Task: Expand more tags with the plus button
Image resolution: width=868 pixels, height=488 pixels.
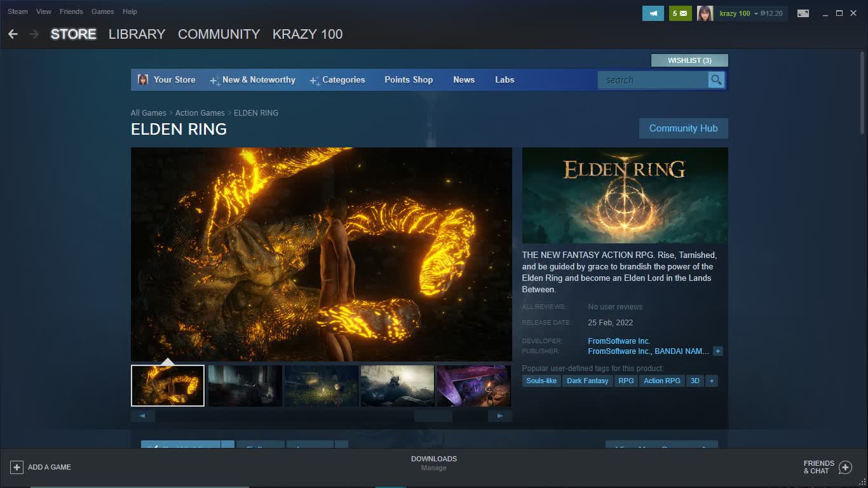Action: tap(712, 381)
